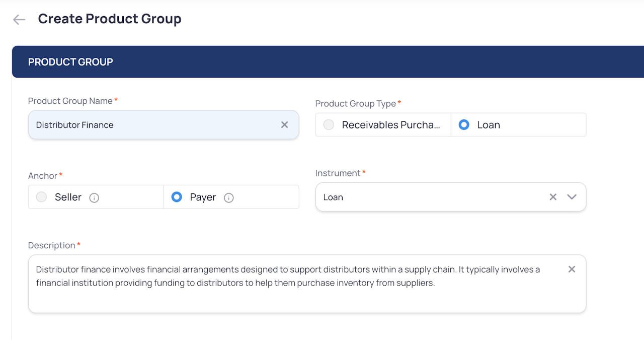Click into the Description text area

coord(307,284)
